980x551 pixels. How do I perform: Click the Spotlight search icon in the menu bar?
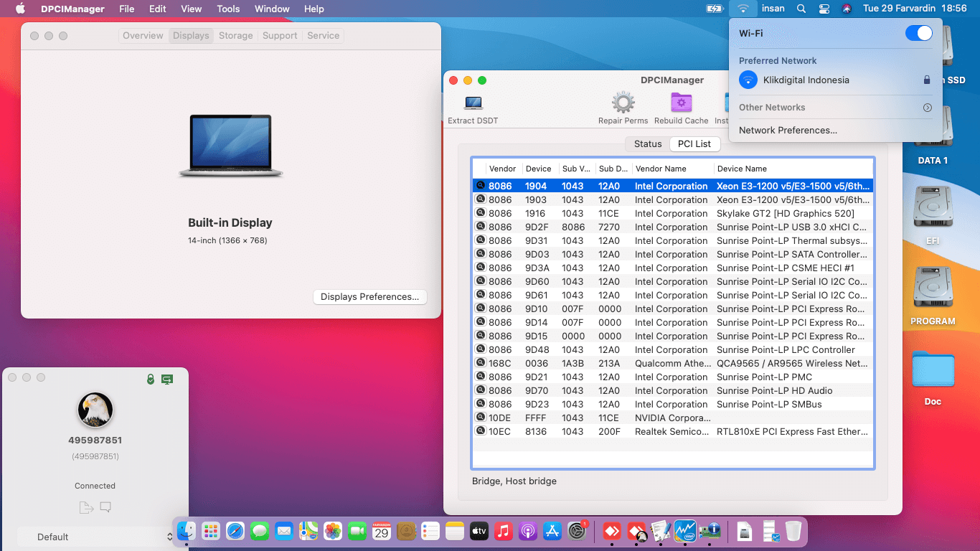click(x=801, y=9)
